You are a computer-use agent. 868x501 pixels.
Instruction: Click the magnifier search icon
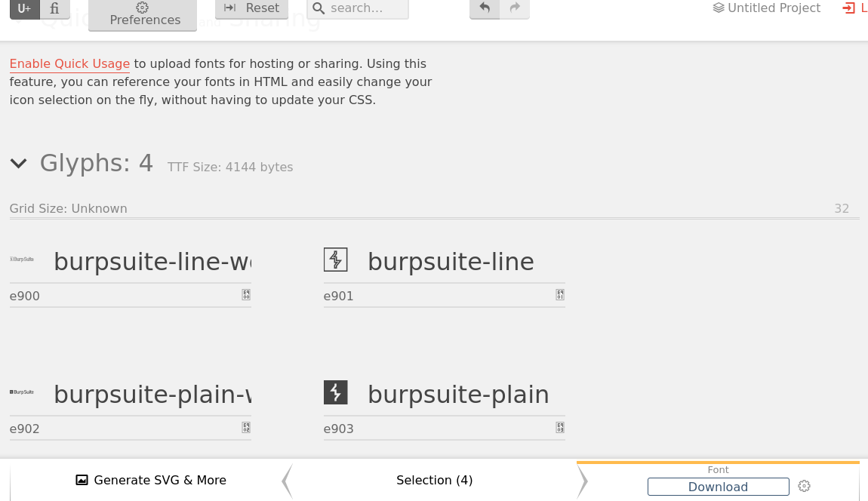pyautogui.click(x=319, y=8)
